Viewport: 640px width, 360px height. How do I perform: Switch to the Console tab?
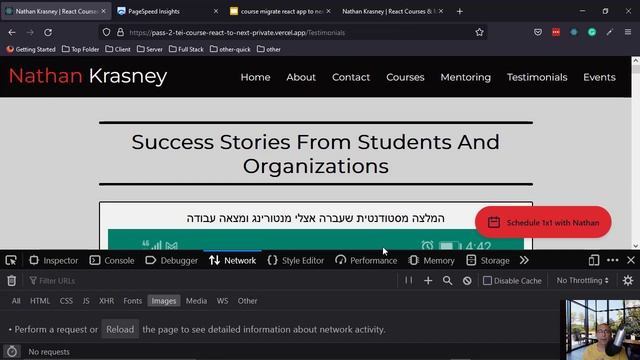coord(112,260)
